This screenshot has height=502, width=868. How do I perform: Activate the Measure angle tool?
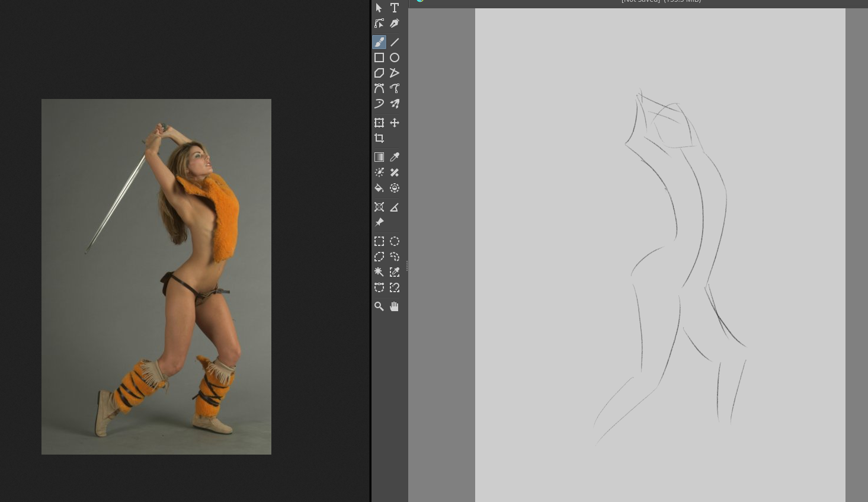coord(395,207)
